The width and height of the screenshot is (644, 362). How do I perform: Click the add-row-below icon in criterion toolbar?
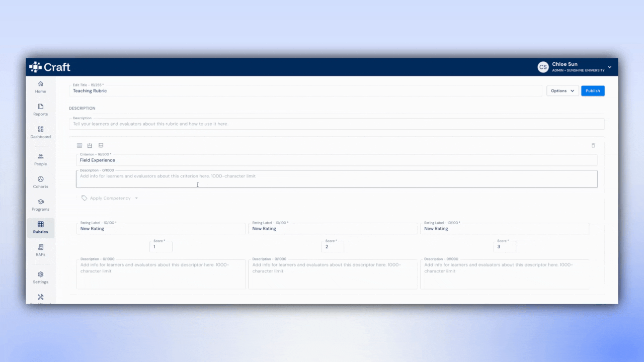(x=101, y=145)
